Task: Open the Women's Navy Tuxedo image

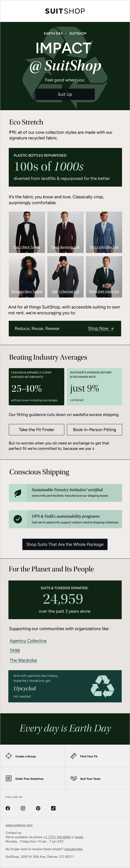Action: pos(27,277)
